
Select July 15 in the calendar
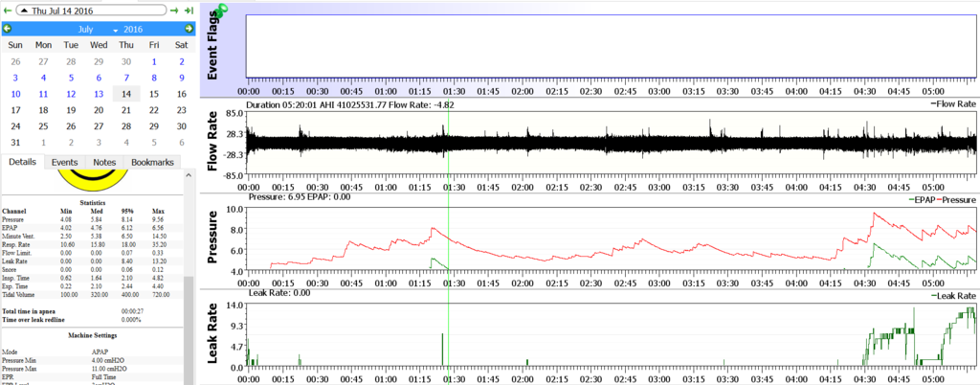click(153, 94)
